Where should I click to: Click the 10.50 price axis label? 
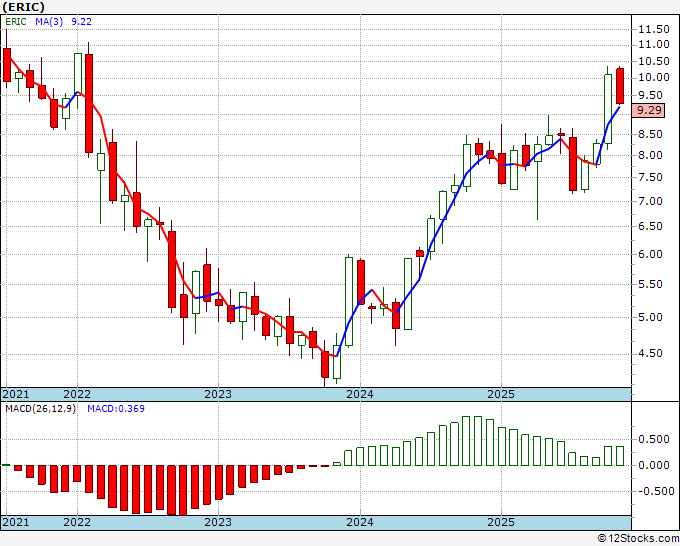(x=654, y=62)
